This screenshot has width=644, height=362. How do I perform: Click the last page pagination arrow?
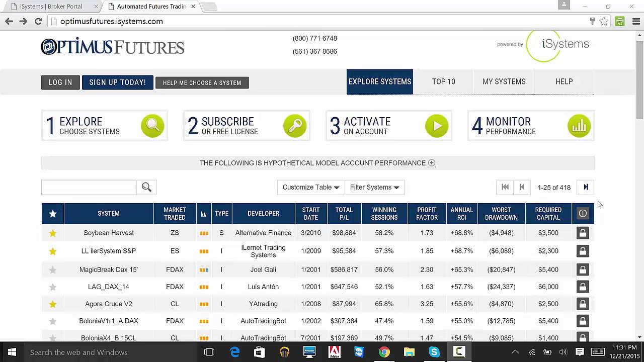[x=585, y=187]
